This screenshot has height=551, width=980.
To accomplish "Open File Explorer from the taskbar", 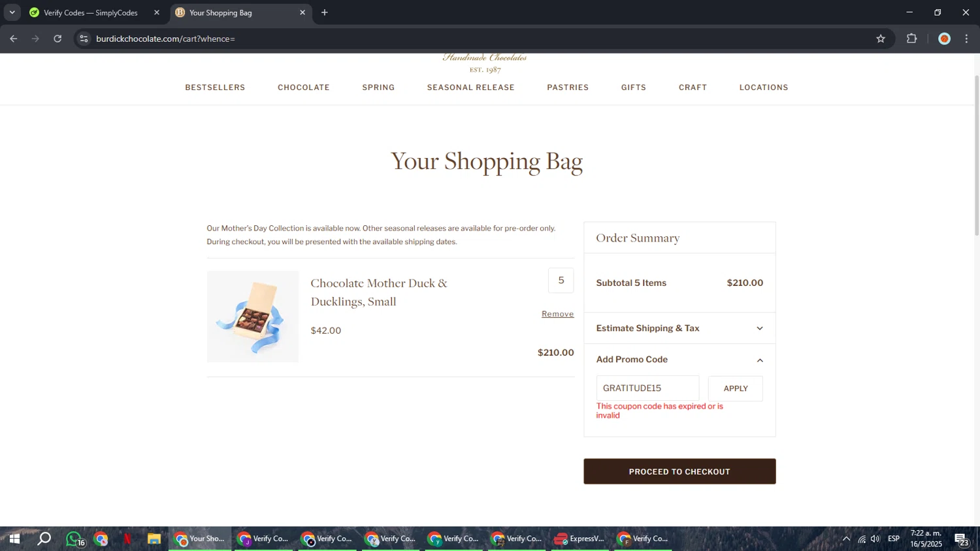I will pos(154,539).
